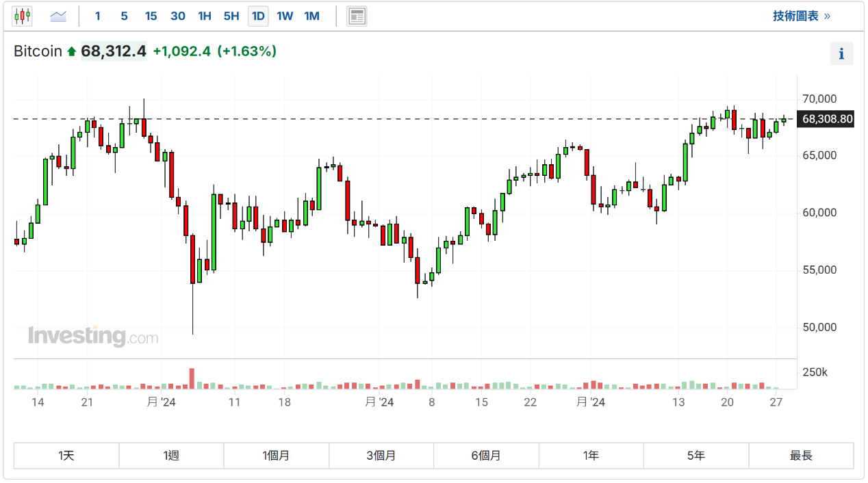
Task: Select the 5 minute interval
Action: click(124, 16)
